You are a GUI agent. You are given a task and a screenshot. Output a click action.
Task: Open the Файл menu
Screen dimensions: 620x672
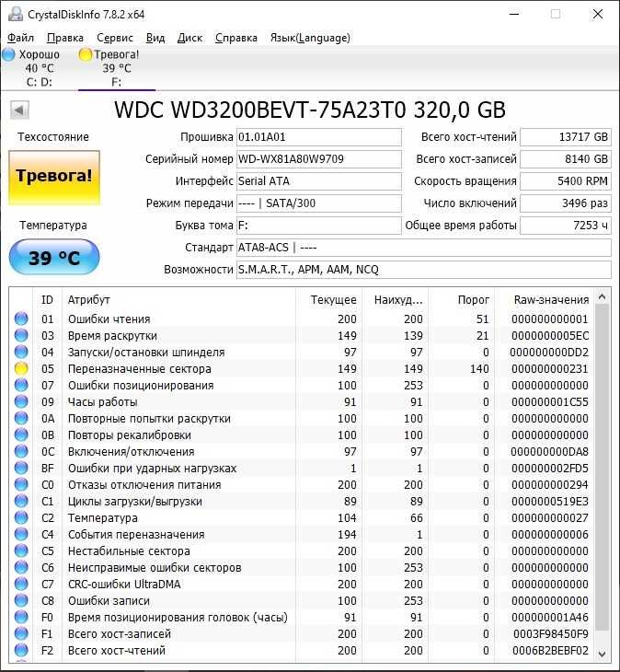(x=20, y=38)
